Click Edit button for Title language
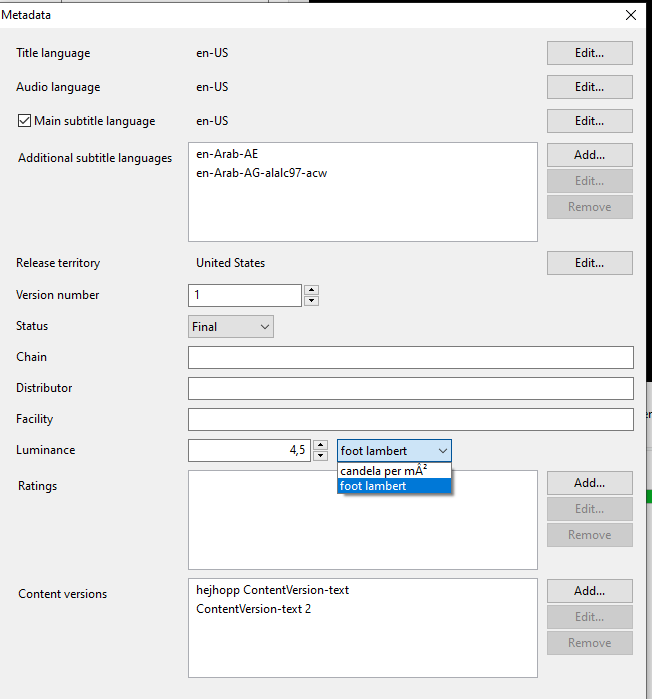The image size is (652, 699). 589,53
